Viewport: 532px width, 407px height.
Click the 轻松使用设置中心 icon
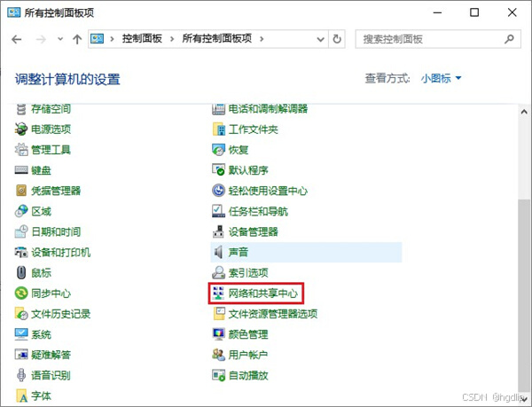[218, 191]
